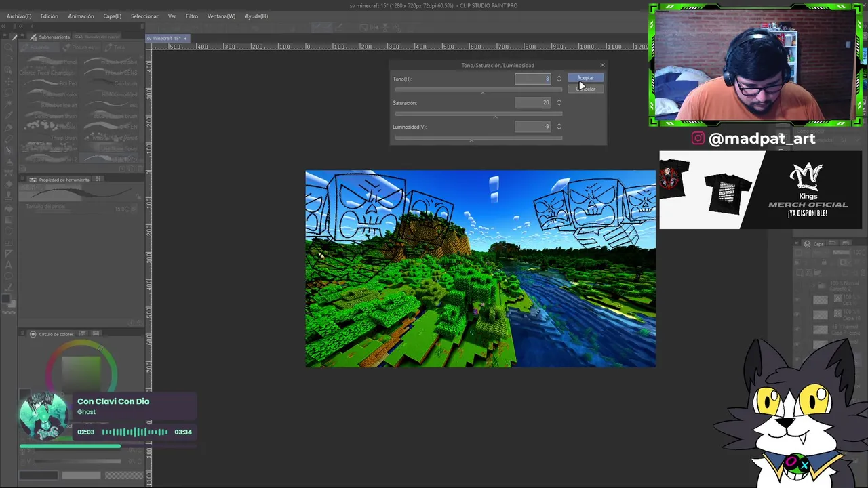Click delete sub tool trash icon

[x=140, y=169]
